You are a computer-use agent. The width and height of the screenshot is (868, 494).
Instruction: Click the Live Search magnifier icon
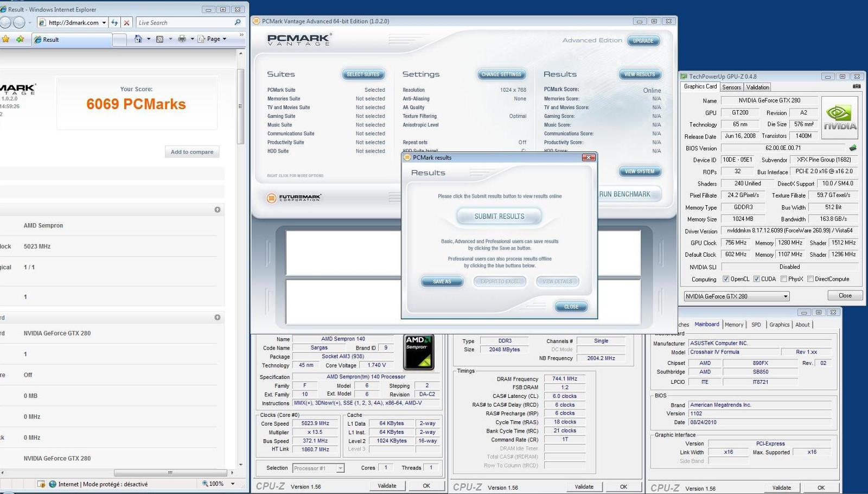237,22
